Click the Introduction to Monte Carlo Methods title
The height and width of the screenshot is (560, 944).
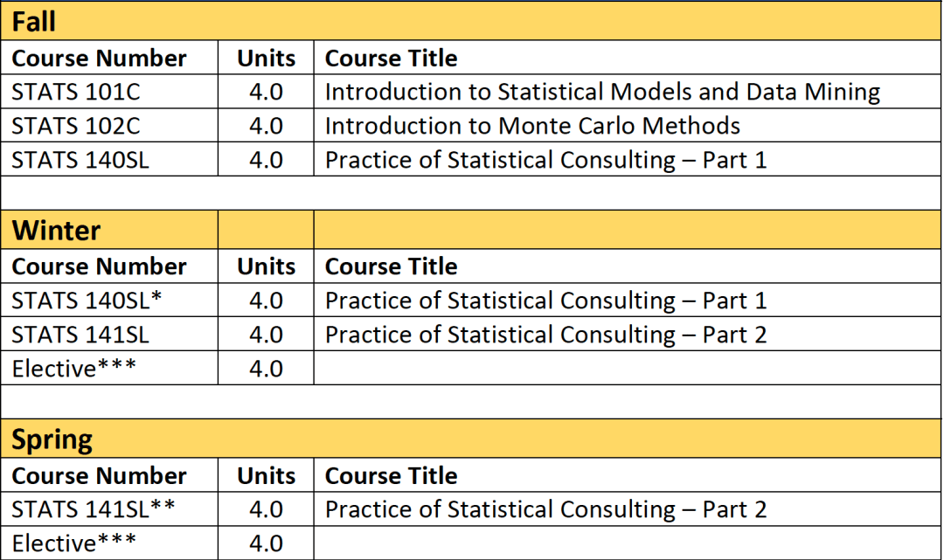tap(532, 126)
